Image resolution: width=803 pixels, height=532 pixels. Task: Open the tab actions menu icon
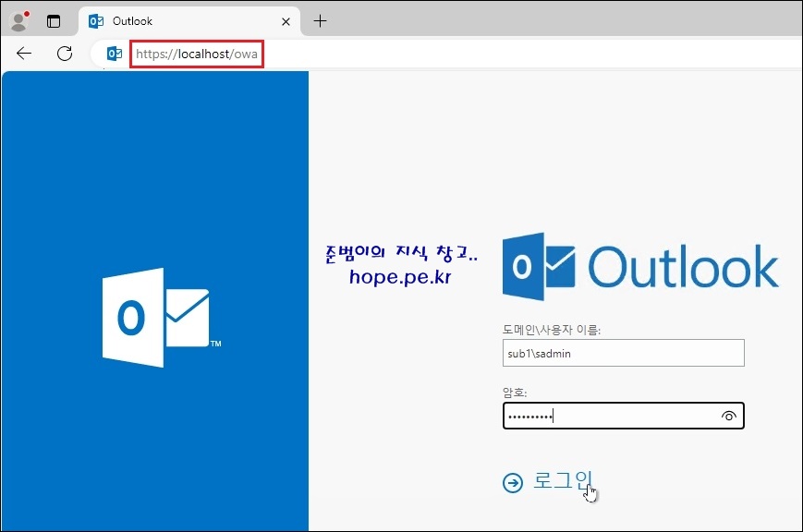[x=54, y=21]
